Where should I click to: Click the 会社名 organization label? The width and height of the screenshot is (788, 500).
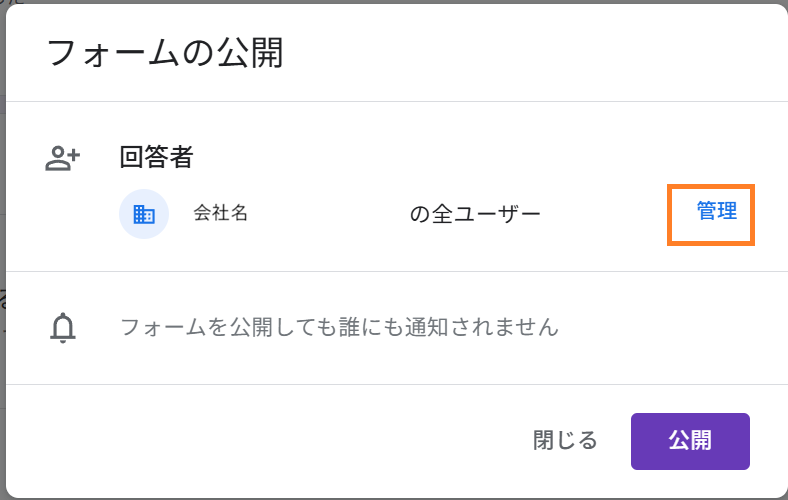(220, 213)
